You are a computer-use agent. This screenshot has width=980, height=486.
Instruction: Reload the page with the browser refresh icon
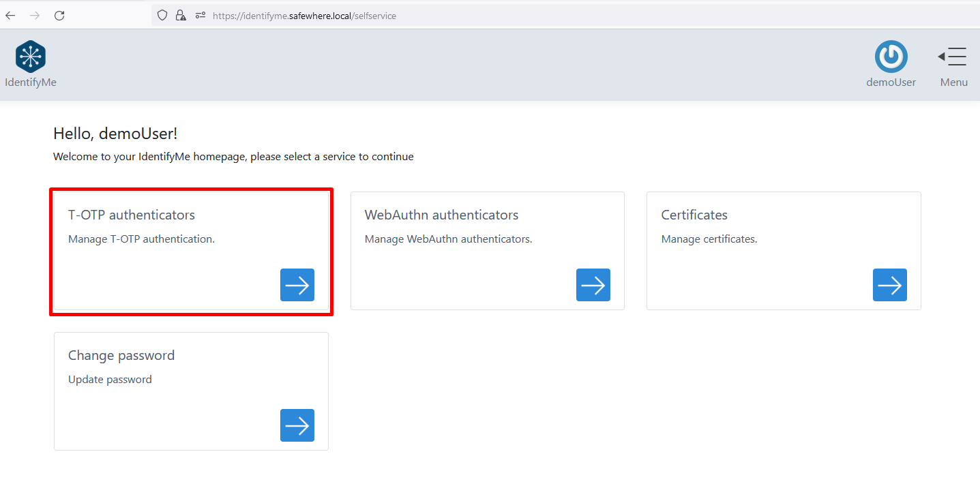point(59,15)
